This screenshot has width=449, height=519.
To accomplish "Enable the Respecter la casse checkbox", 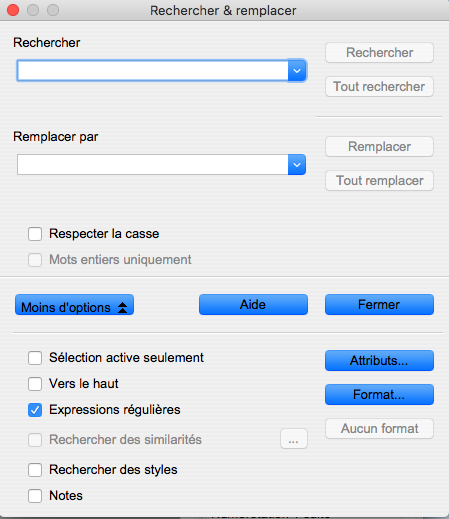I will pos(35,234).
